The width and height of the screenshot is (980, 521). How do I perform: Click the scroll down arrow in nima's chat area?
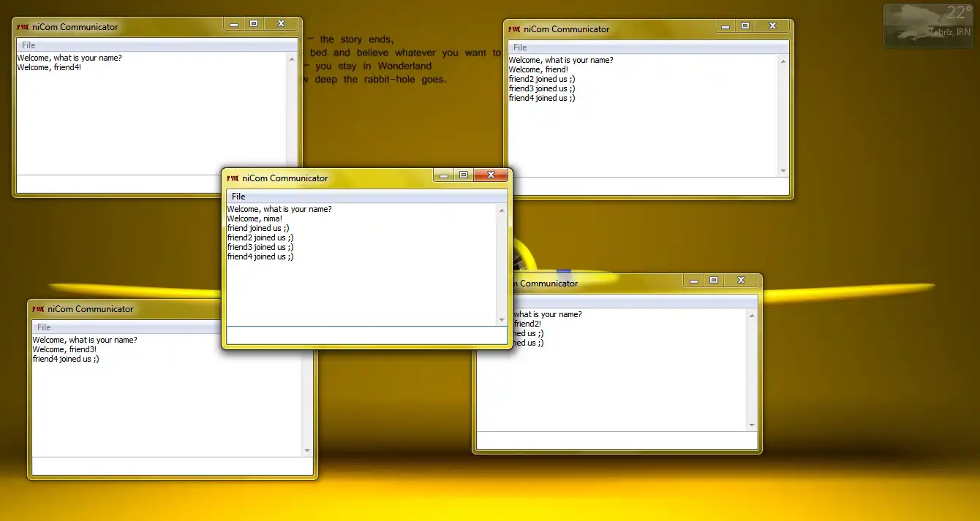(x=502, y=319)
